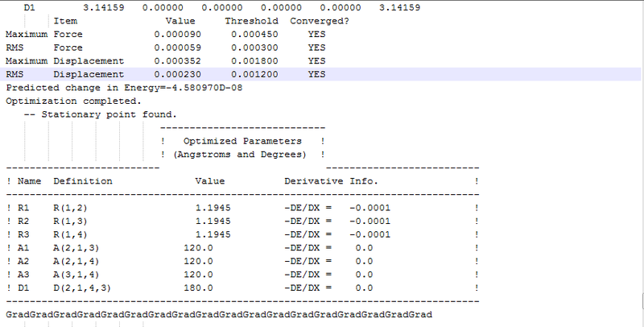Click the 120.0 value in the A1 row
Image resolution: width=644 pixels, height=327 pixels.
(x=198, y=248)
